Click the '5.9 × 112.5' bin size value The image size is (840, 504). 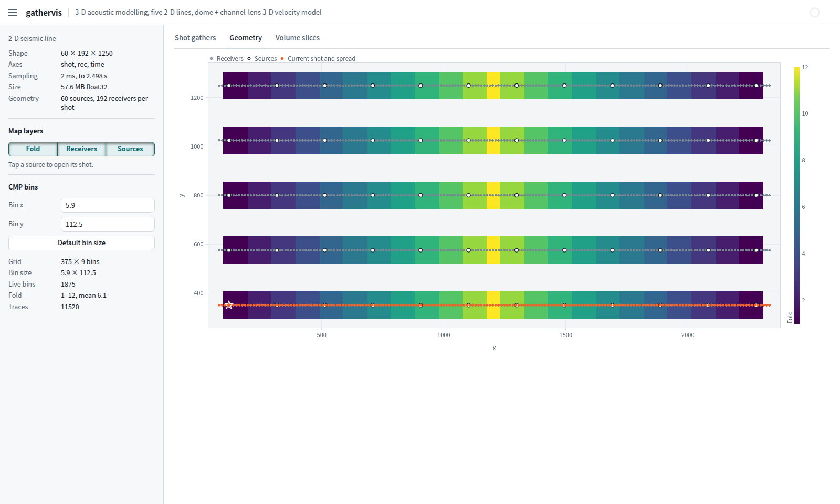(78, 273)
